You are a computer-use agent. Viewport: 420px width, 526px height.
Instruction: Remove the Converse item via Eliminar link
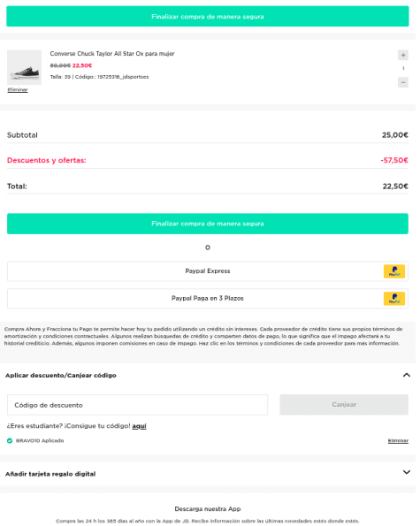tap(18, 90)
